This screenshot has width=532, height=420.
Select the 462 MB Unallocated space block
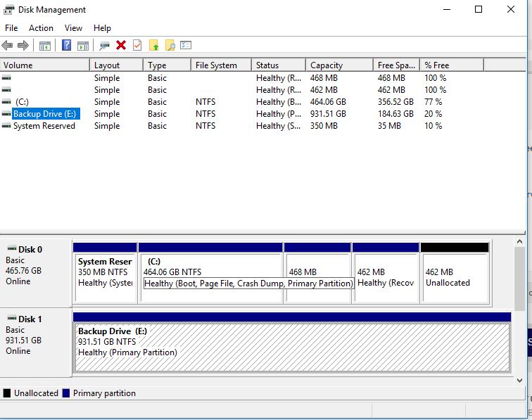pos(455,273)
